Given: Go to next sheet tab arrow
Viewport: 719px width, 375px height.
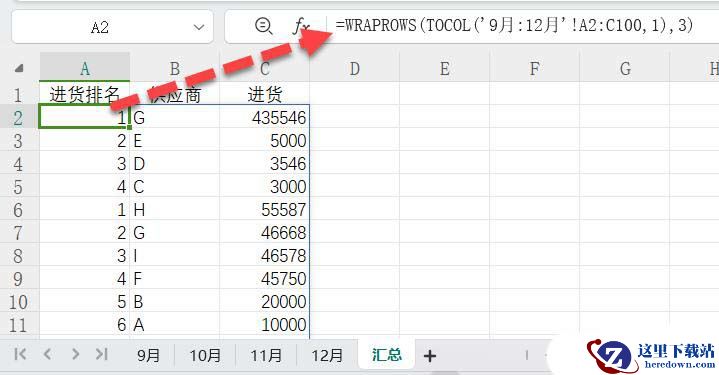Looking at the screenshot, I should pyautogui.click(x=75, y=354).
